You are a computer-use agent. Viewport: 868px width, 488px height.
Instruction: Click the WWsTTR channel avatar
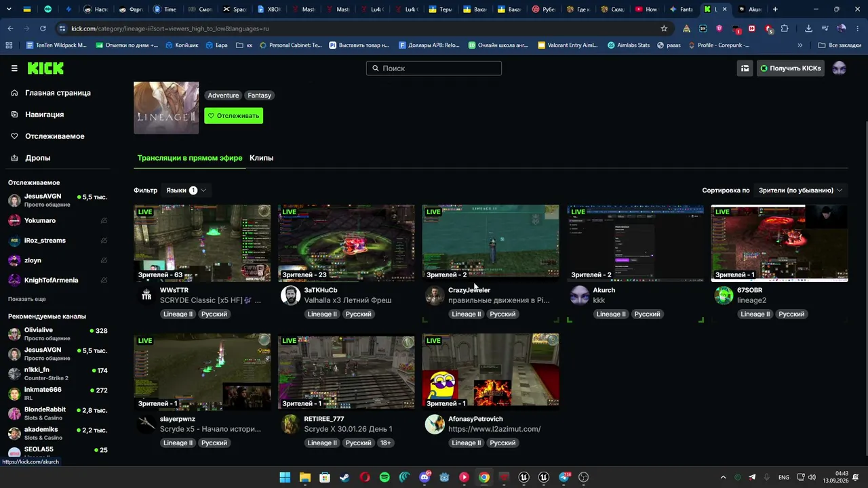pyautogui.click(x=146, y=295)
